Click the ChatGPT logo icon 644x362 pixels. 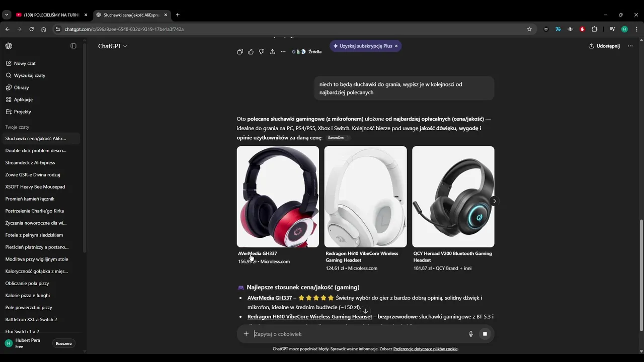pyautogui.click(x=9, y=46)
